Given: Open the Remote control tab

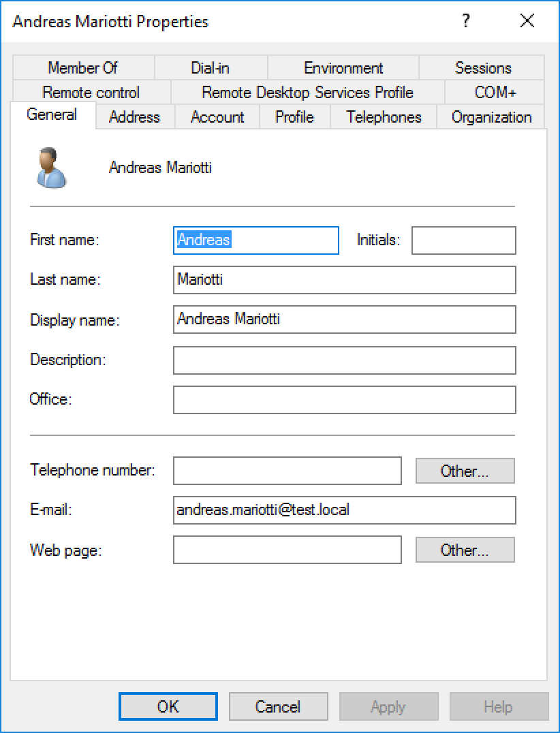Looking at the screenshot, I should (x=91, y=93).
